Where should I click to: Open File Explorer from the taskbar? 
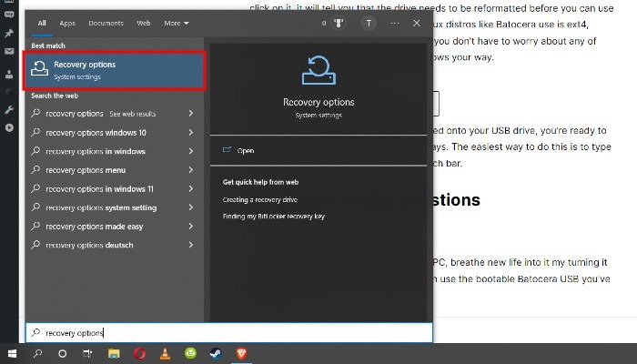[x=115, y=353]
